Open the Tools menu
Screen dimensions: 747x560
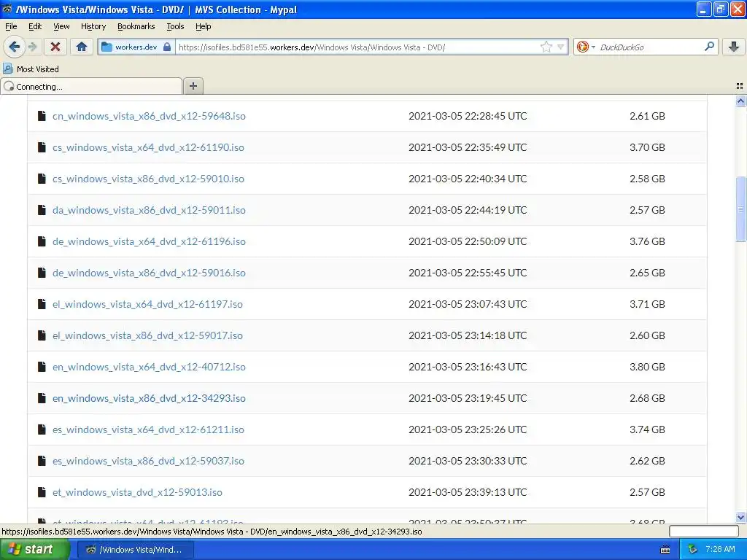175,27
